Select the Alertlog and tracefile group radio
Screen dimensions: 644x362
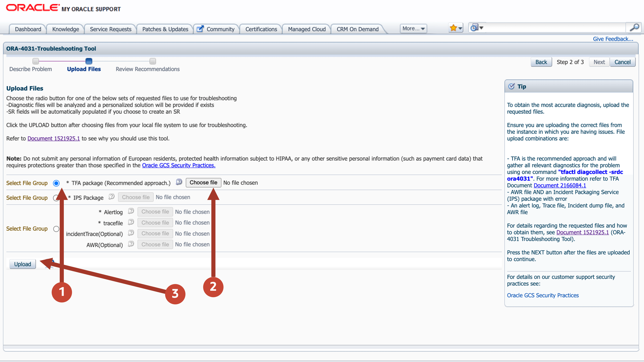pyautogui.click(x=56, y=229)
